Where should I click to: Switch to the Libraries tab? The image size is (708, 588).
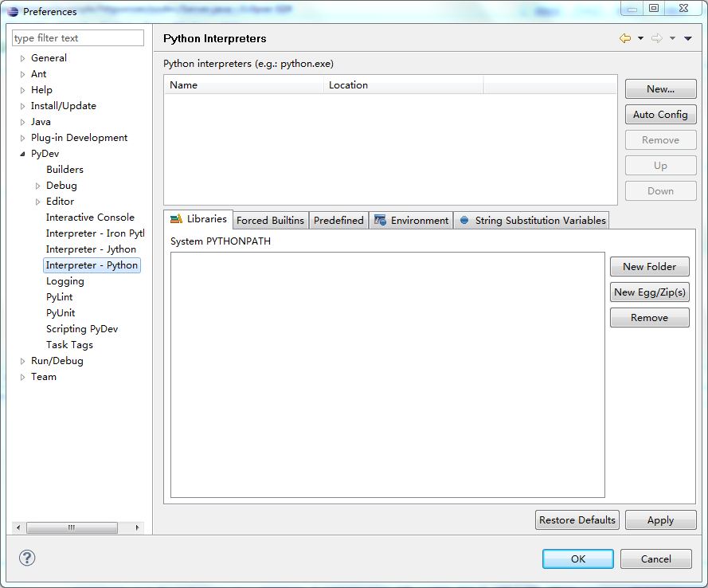click(198, 219)
